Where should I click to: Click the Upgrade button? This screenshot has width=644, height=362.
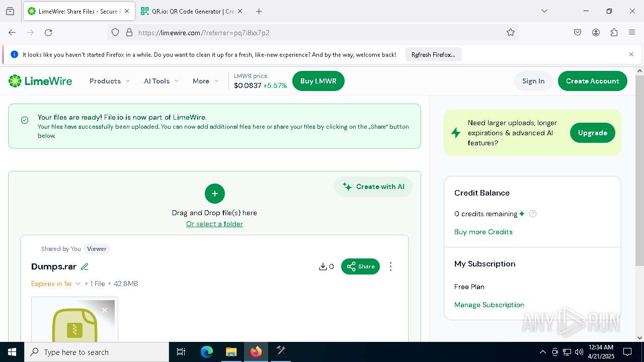pos(592,133)
